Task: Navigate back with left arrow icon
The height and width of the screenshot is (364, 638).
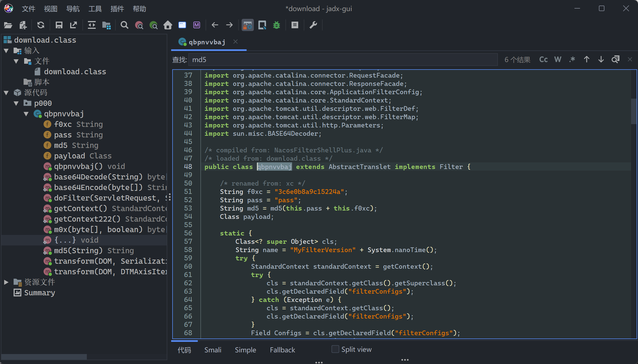Action: pos(215,25)
